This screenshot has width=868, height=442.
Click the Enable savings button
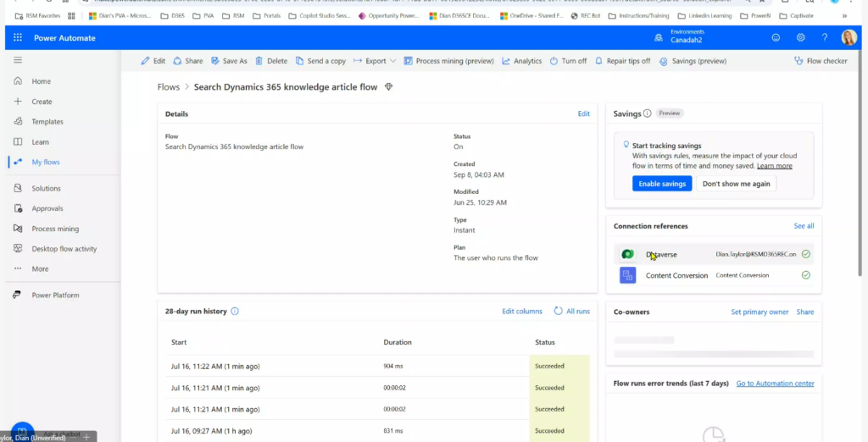click(662, 184)
